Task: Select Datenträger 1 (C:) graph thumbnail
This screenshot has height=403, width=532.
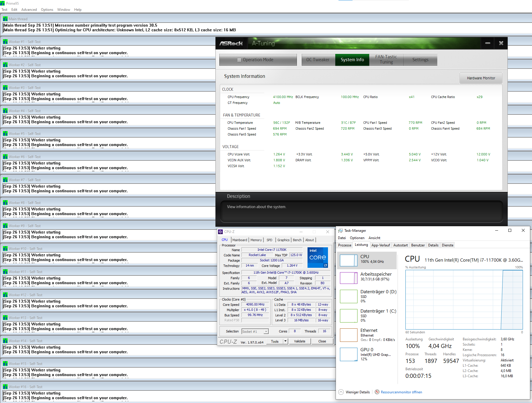Action: (x=349, y=316)
